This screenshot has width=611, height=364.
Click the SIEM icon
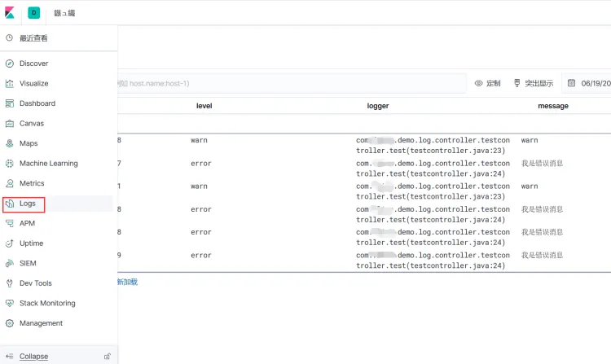pos(9,263)
